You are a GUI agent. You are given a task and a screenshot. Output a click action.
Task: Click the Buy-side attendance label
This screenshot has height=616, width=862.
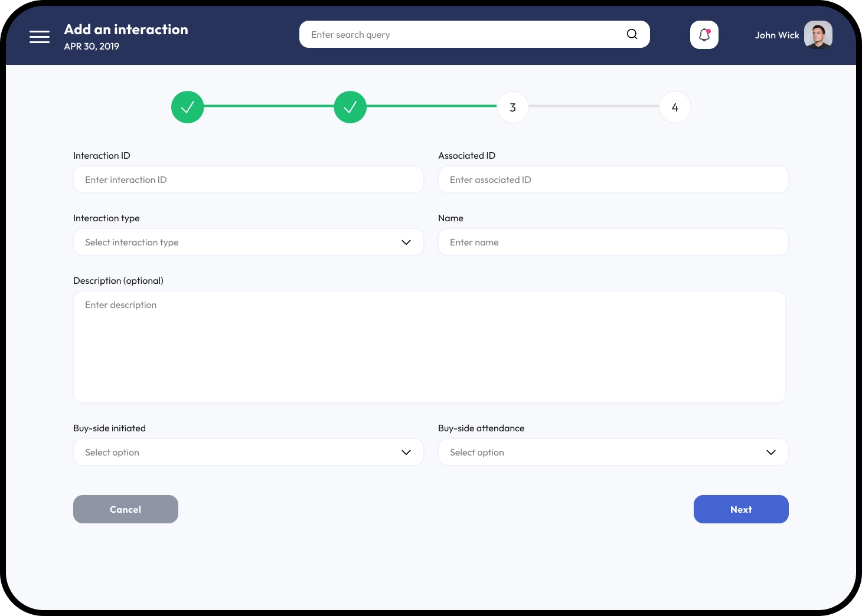click(481, 428)
